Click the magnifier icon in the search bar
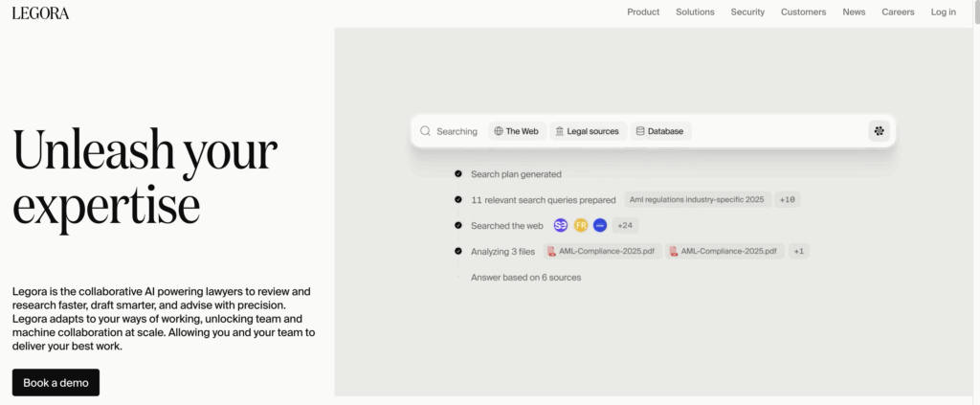This screenshot has height=405, width=980. click(x=425, y=131)
